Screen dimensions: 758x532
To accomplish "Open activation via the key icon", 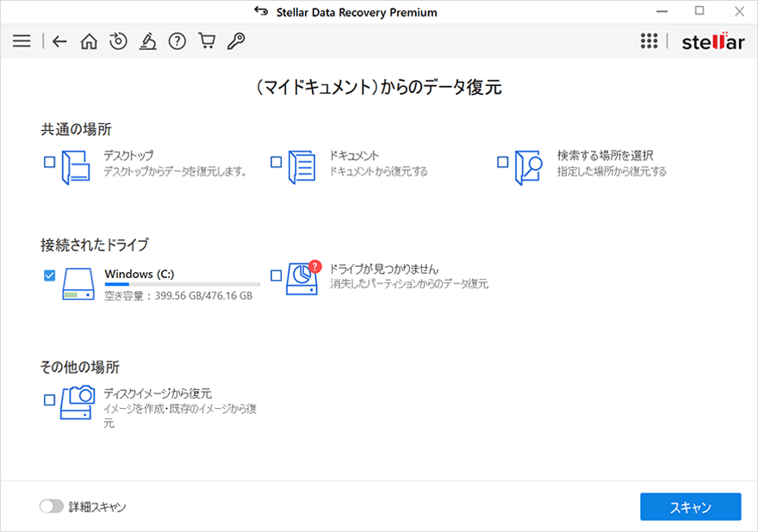I will click(x=235, y=40).
